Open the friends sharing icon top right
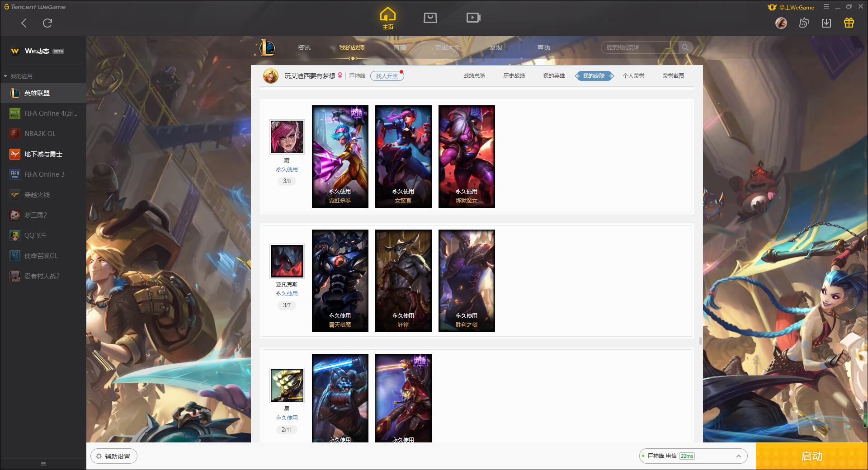 pyautogui.click(x=804, y=23)
